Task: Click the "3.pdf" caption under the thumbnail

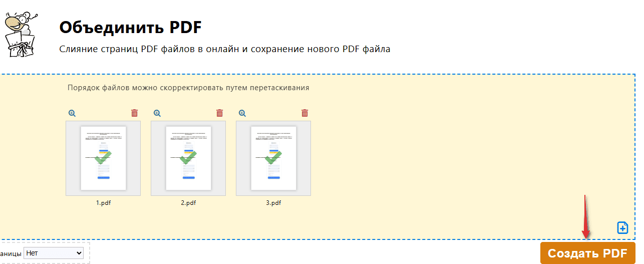Action: click(x=273, y=203)
